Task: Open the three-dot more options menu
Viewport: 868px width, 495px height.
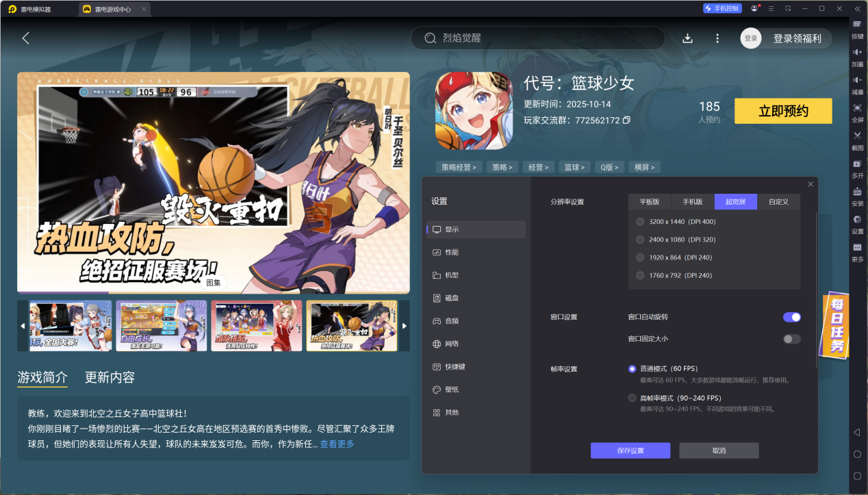Action: pyautogui.click(x=717, y=38)
